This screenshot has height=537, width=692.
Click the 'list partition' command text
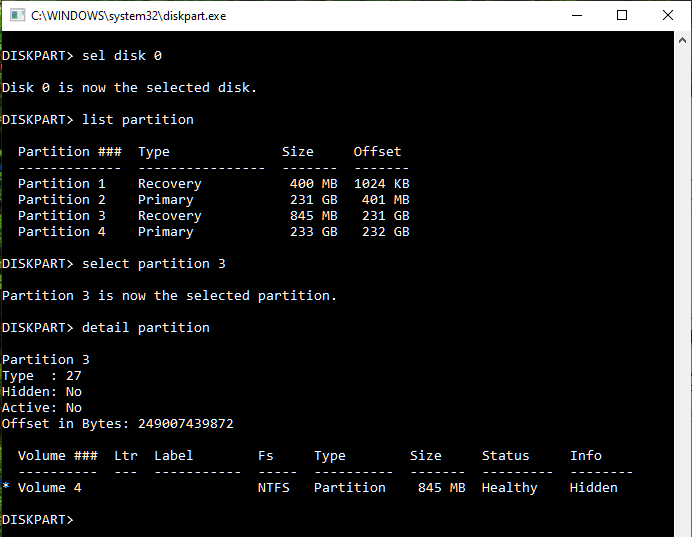[138, 120]
